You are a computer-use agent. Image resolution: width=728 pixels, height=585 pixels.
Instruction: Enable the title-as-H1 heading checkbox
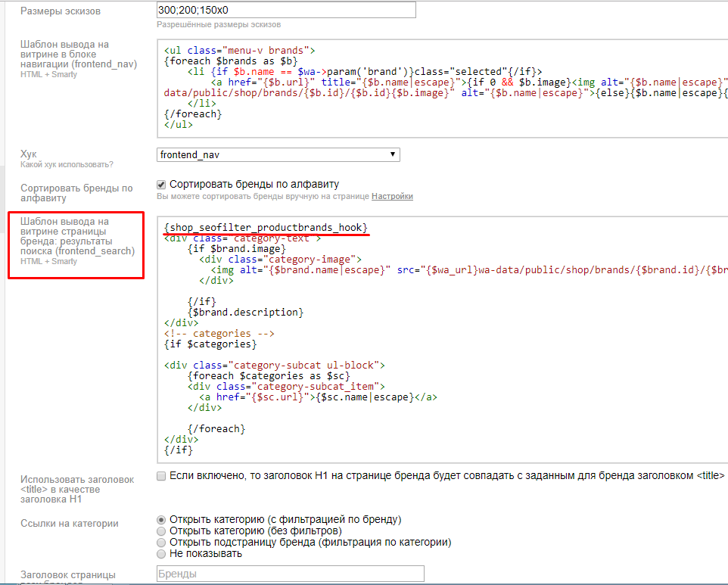(161, 476)
